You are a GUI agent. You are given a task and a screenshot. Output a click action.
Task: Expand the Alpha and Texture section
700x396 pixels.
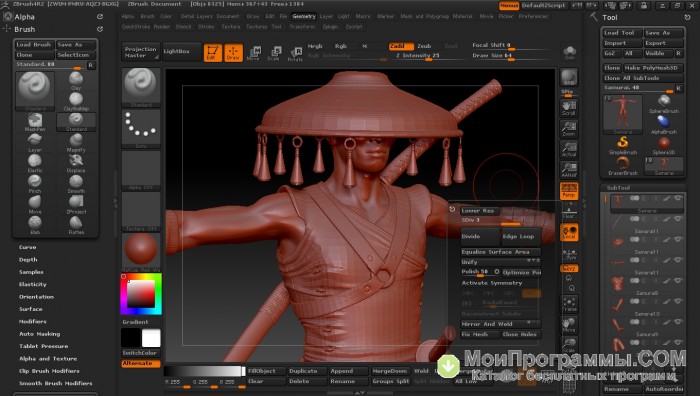click(x=48, y=359)
